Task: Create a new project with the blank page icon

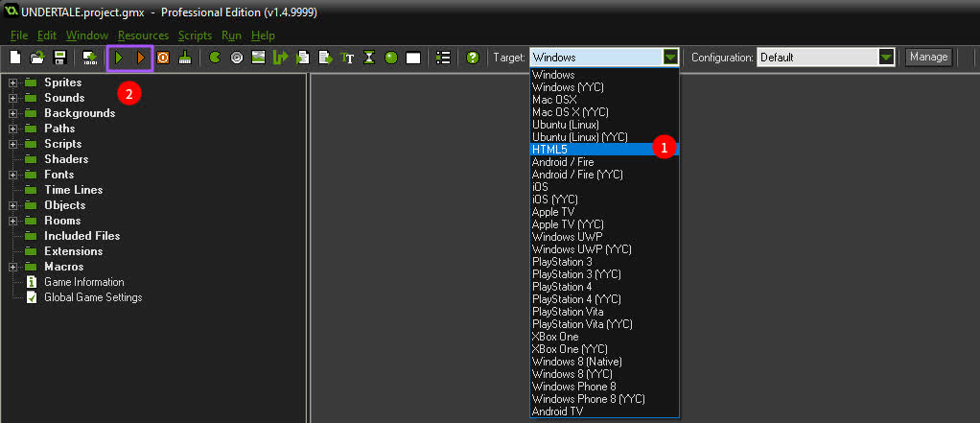Action: (15, 58)
